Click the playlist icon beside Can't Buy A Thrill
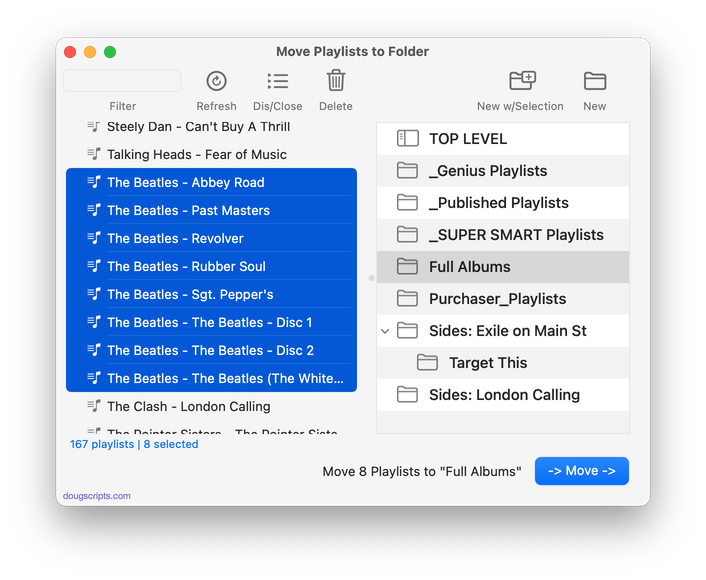This screenshot has width=706, height=580. click(x=94, y=126)
